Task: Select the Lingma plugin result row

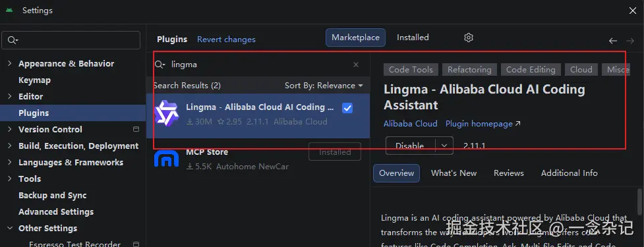Action: click(258, 116)
